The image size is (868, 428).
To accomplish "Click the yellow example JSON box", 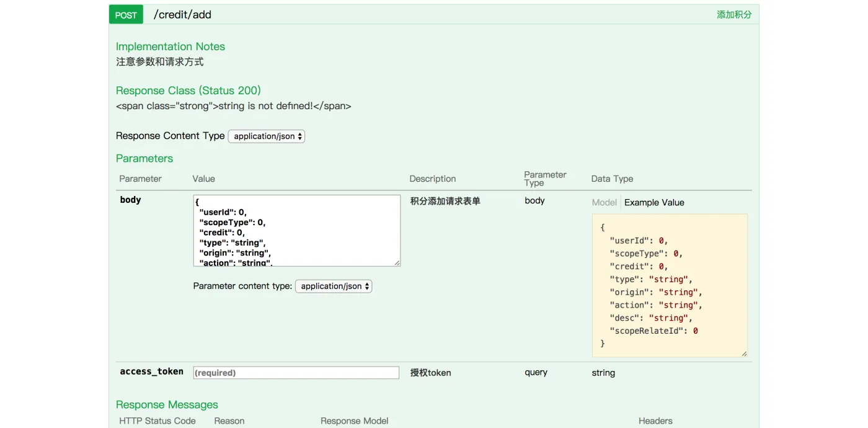I will point(670,285).
